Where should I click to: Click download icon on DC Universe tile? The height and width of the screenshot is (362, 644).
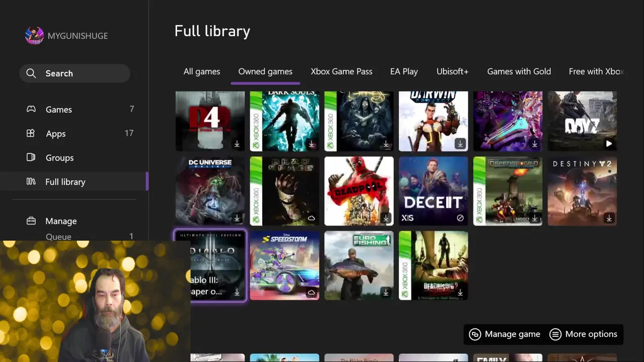[237, 218]
